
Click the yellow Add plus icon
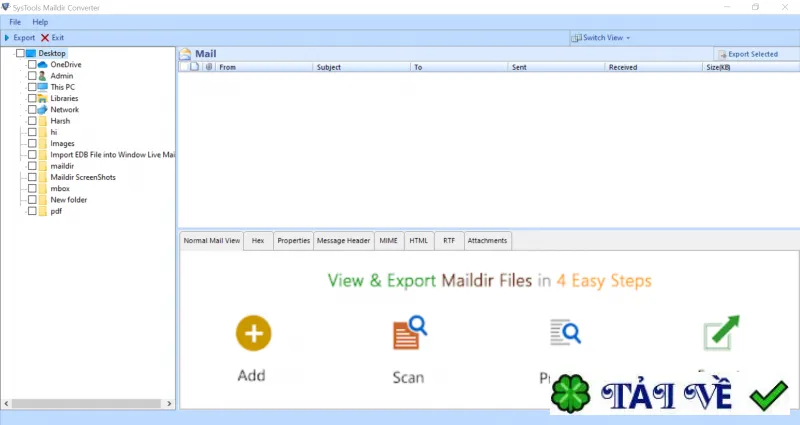click(254, 333)
